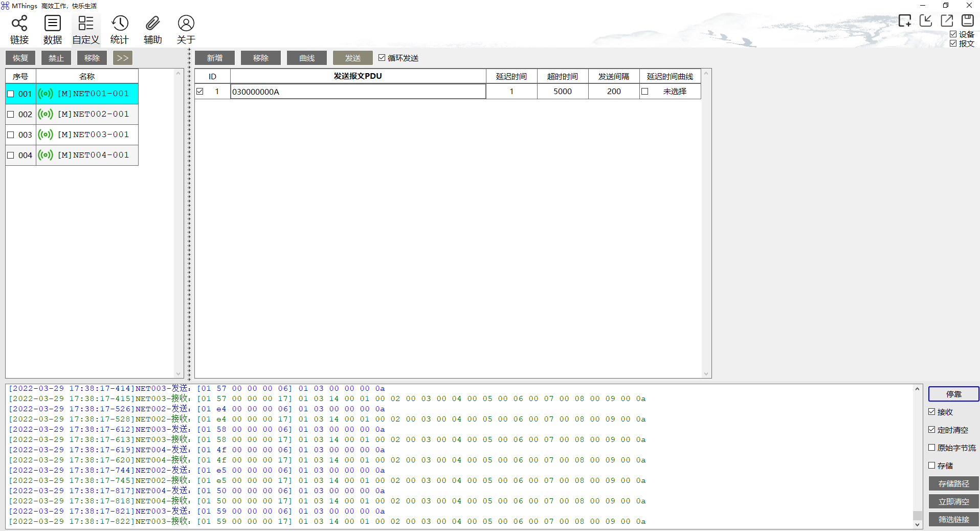Check the box for device 003
The image size is (980, 531).
coord(11,135)
